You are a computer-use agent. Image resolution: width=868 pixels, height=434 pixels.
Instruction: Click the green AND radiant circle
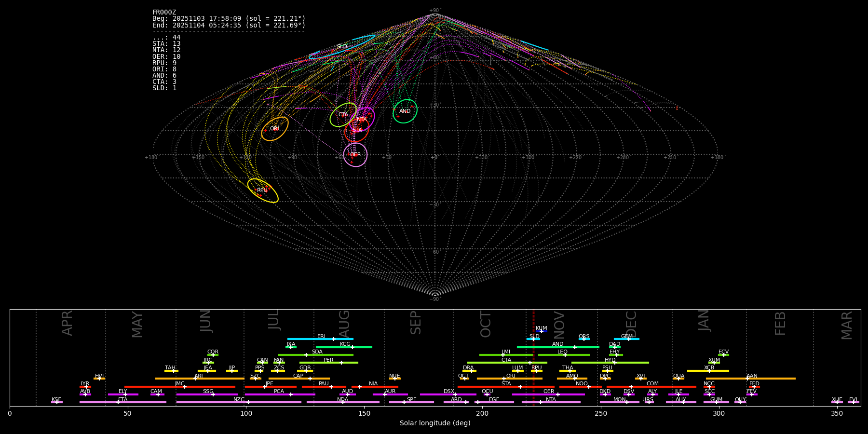point(405,111)
